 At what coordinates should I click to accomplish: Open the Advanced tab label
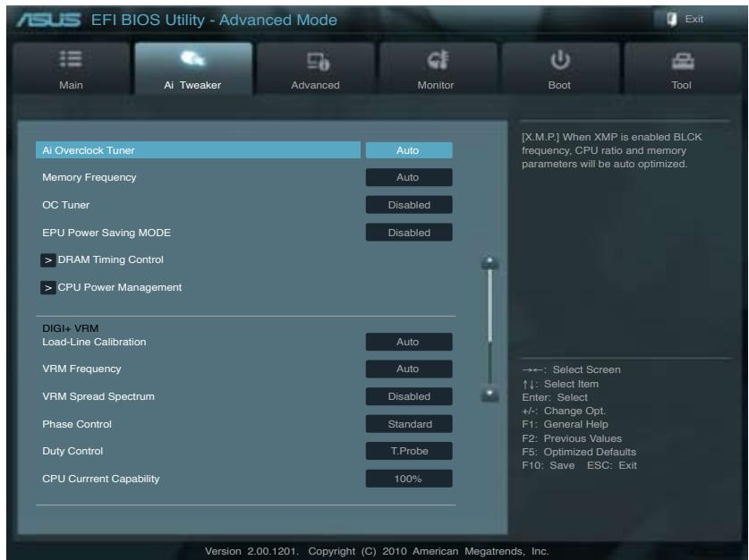315,85
